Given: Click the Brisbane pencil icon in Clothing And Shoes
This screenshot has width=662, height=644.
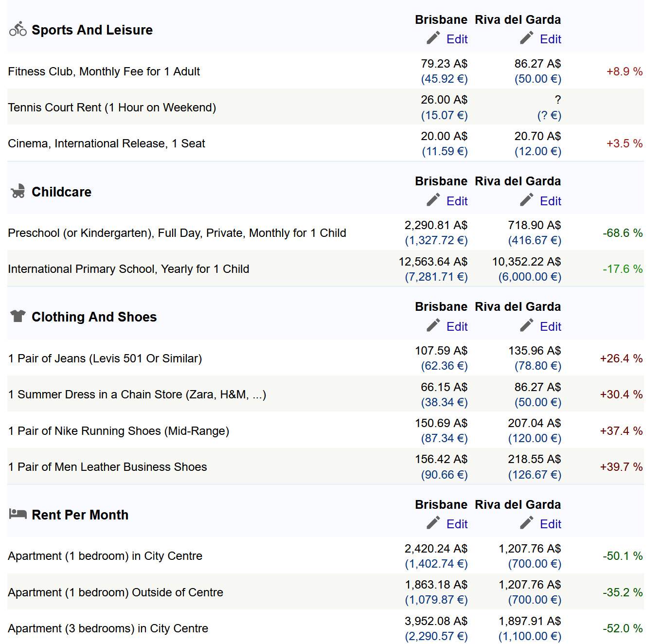Looking at the screenshot, I should [433, 326].
